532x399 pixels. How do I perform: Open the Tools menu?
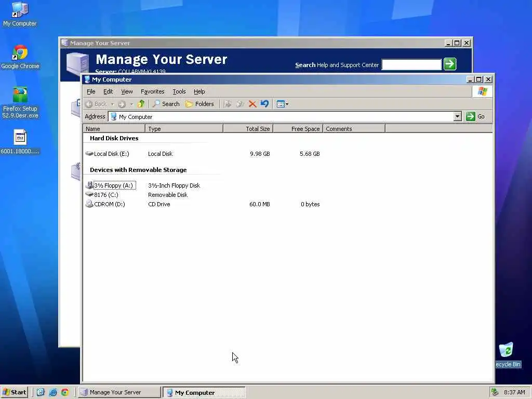179,91
